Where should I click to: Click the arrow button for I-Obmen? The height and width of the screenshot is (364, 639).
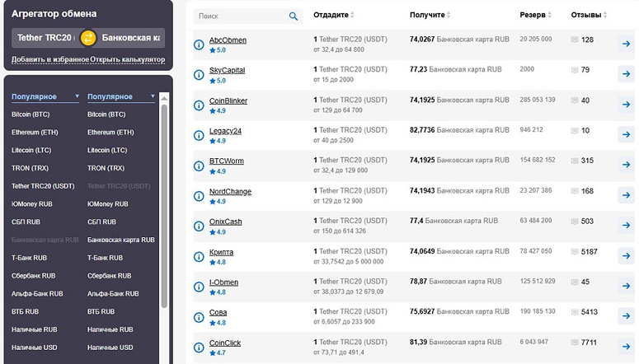coord(626,287)
